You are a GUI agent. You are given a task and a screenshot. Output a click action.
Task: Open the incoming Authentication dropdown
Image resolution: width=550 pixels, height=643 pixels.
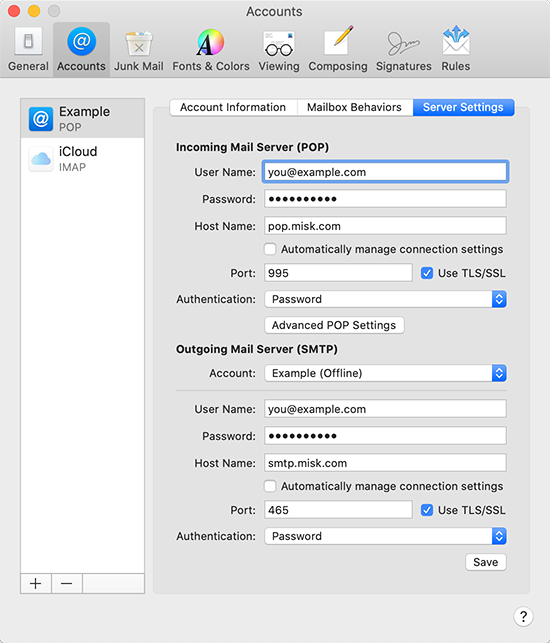[386, 299]
